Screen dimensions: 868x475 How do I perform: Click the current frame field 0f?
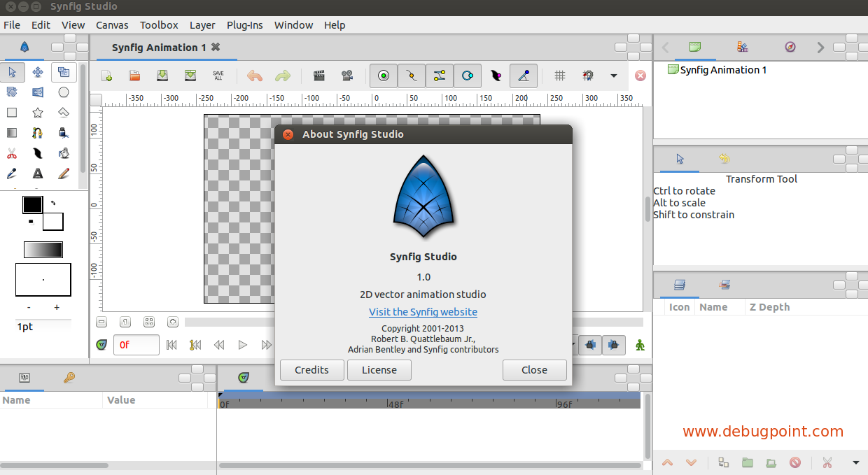click(136, 345)
